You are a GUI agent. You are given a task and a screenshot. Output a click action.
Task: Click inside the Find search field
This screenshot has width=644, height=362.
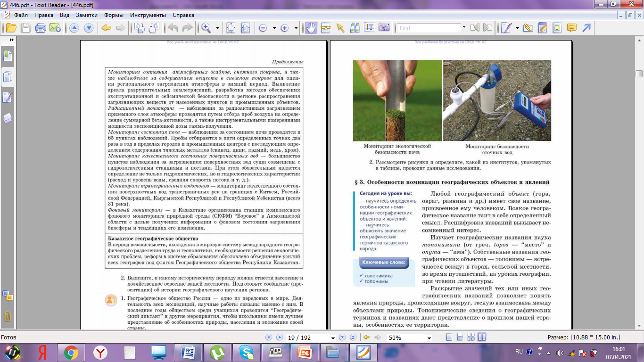coord(429,28)
